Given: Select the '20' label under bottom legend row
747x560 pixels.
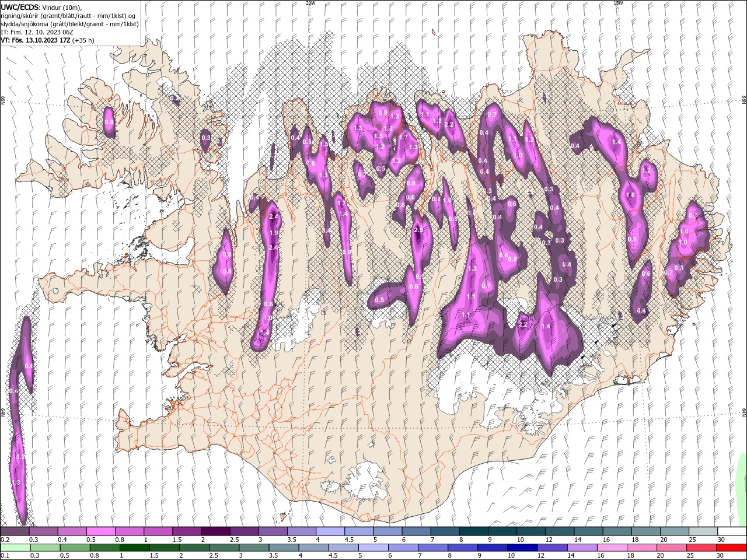Looking at the screenshot, I should pos(660,556).
